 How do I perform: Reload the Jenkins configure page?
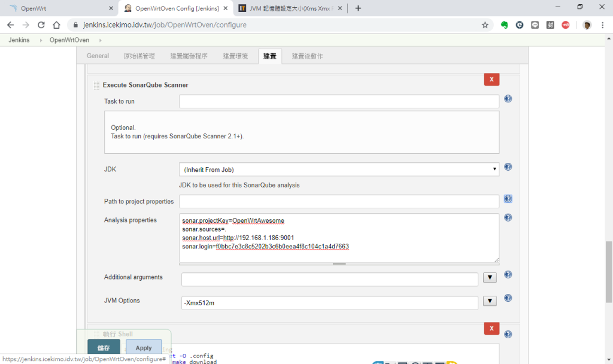(x=41, y=25)
